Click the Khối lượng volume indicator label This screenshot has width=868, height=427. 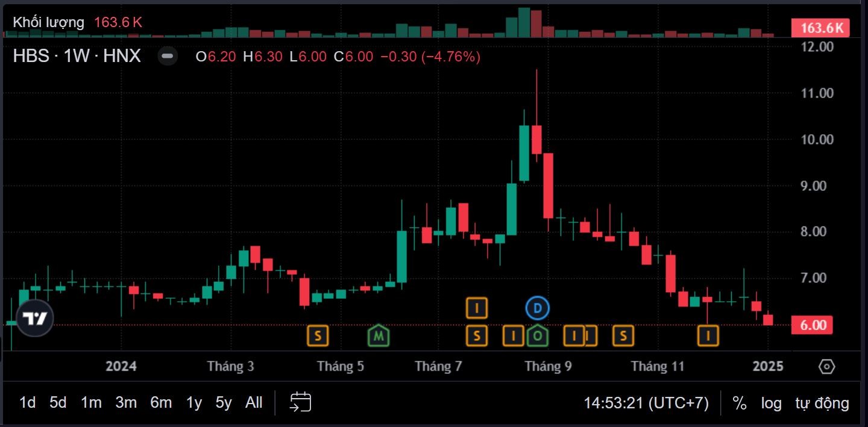click(x=49, y=22)
